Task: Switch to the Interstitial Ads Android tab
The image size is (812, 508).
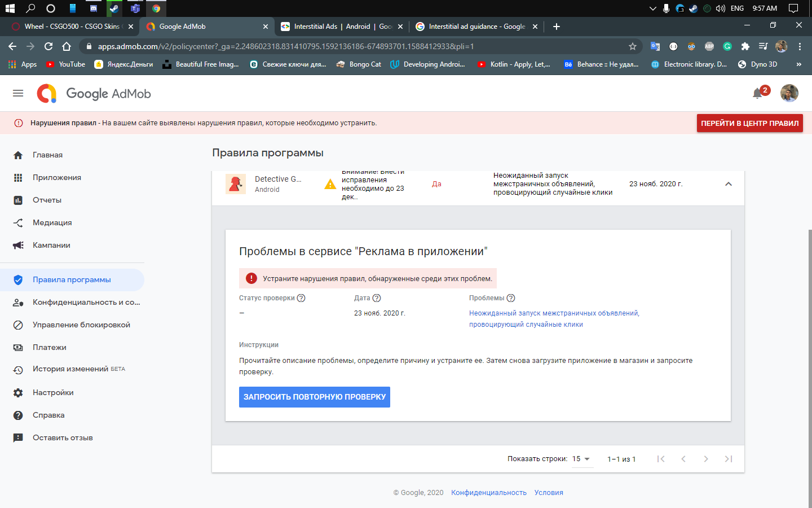Action: pyautogui.click(x=341, y=27)
